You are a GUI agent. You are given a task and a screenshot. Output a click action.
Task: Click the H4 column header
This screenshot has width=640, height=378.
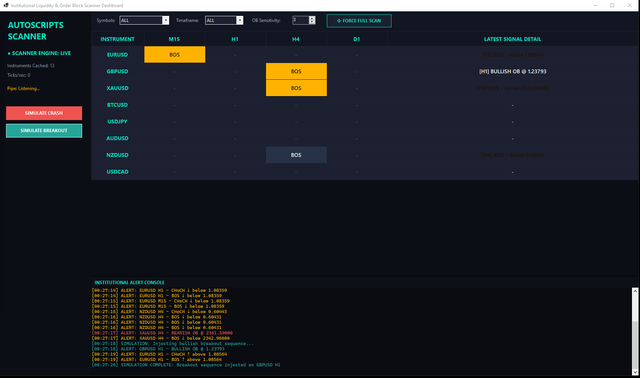pyautogui.click(x=296, y=39)
